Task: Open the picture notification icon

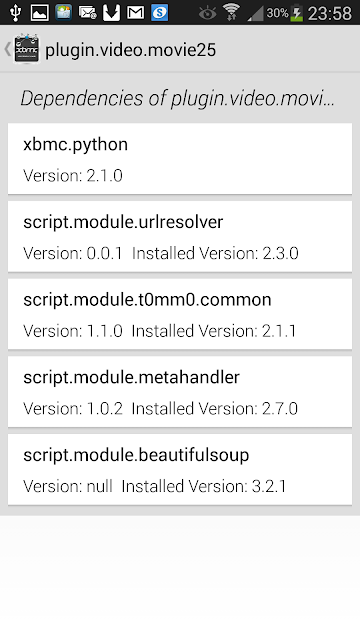Action: coord(40,13)
